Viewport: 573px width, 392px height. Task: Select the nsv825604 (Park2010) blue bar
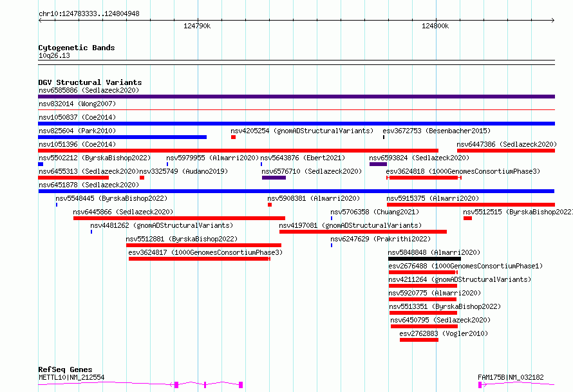pos(122,137)
